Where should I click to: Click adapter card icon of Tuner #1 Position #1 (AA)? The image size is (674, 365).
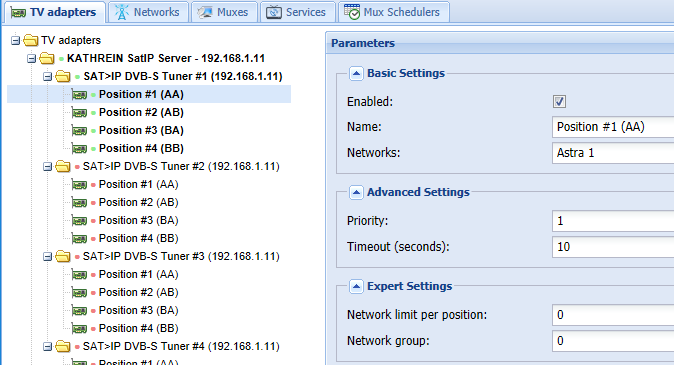coord(80,95)
